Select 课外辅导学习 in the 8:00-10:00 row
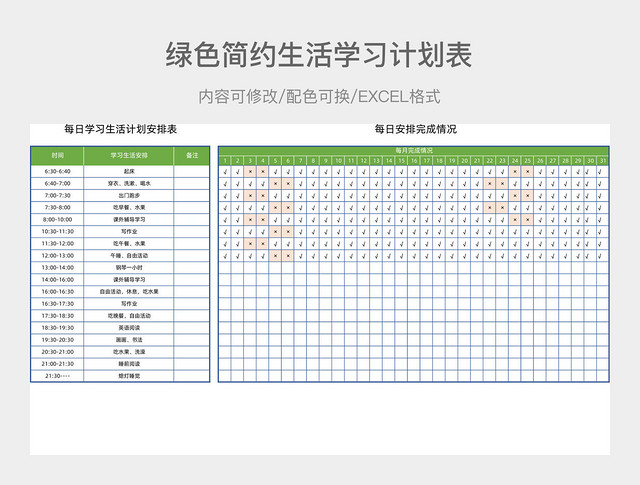640x485 pixels. [129, 220]
